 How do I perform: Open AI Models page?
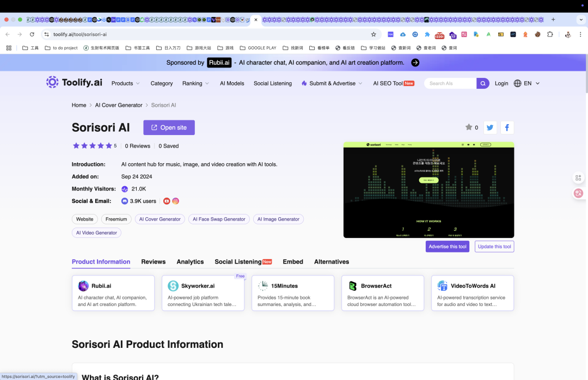pyautogui.click(x=232, y=83)
